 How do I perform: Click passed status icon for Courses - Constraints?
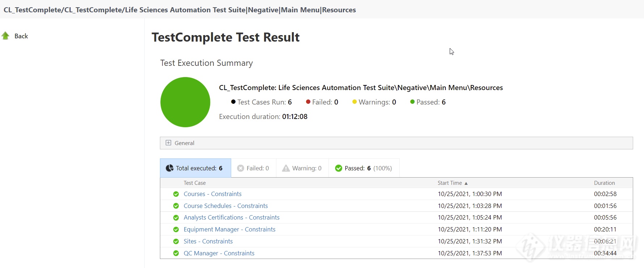176,194
